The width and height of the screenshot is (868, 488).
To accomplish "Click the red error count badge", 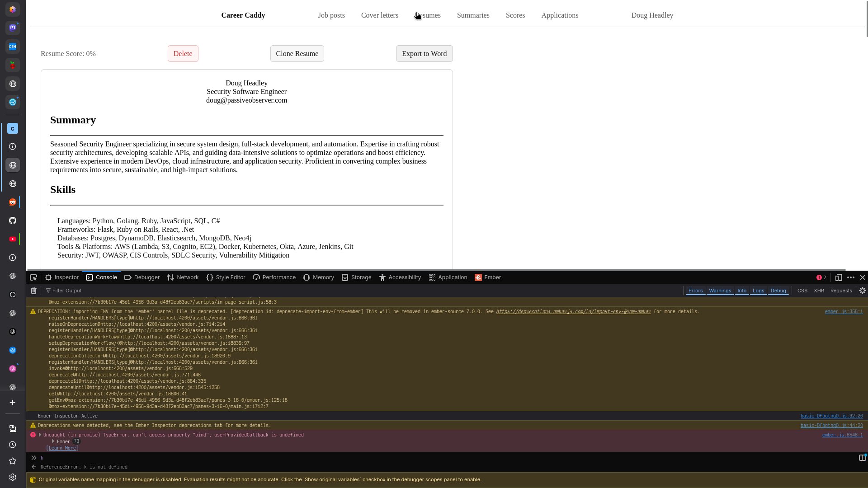I will point(821,277).
